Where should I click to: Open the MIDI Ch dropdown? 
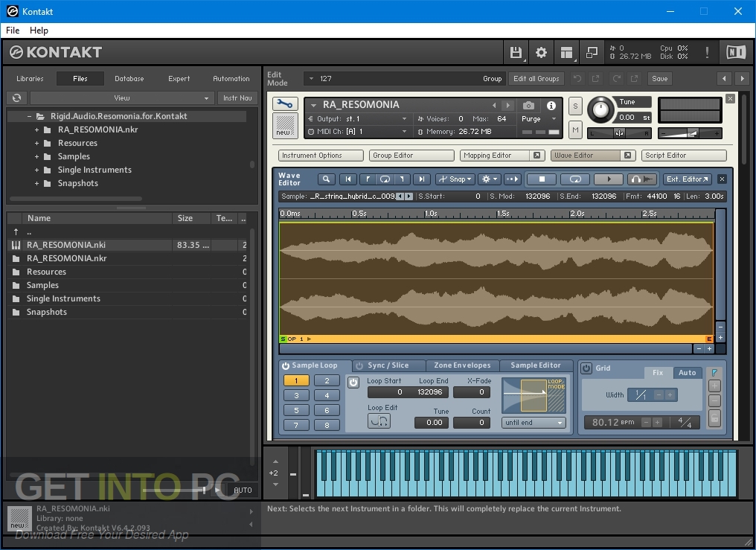(x=358, y=132)
